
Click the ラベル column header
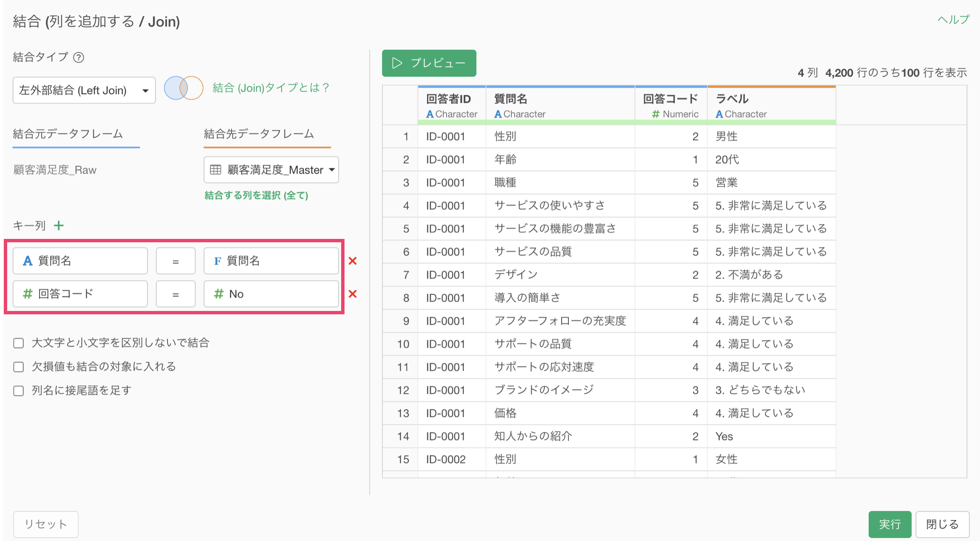732,99
